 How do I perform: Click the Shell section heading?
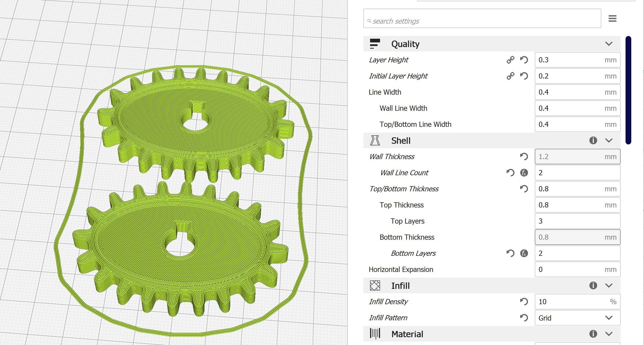(401, 141)
